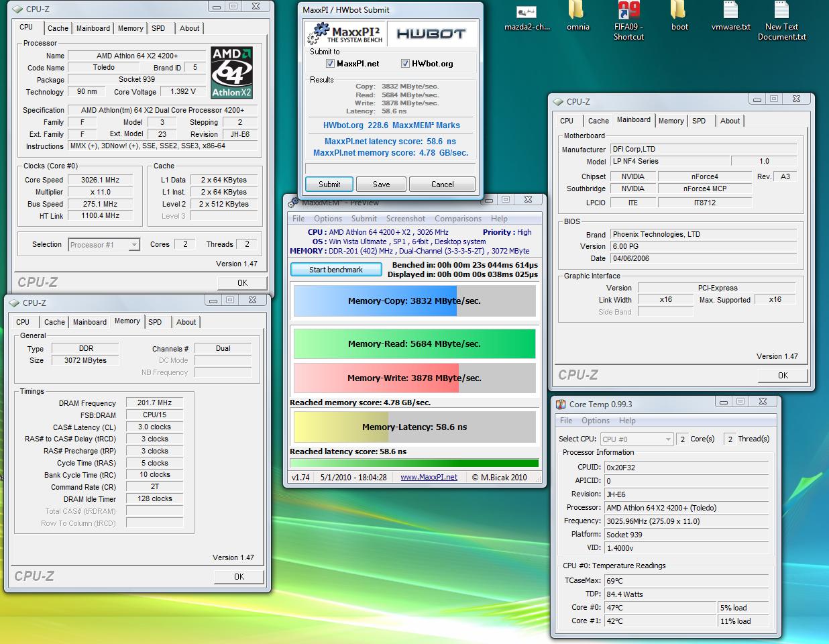829x644 pixels.
Task: Open Memory tab in CPU-Z Mainboard window
Action: pyautogui.click(x=671, y=121)
